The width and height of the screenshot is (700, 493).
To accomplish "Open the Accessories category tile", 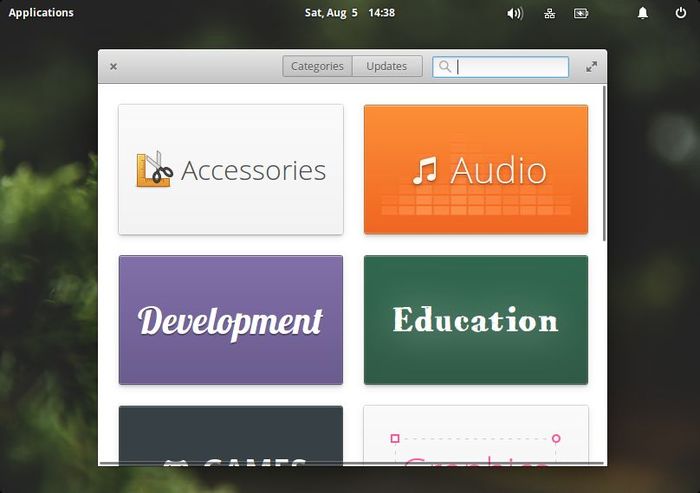I will [231, 170].
